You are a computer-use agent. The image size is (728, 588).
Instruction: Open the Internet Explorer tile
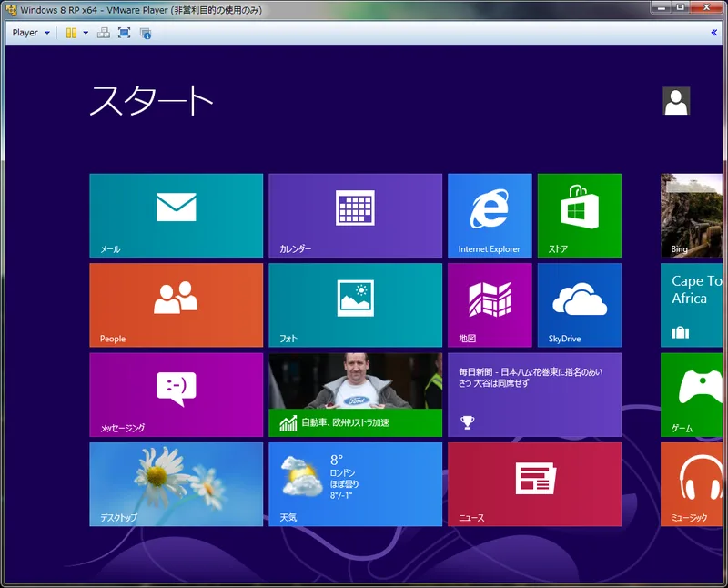[490, 215]
